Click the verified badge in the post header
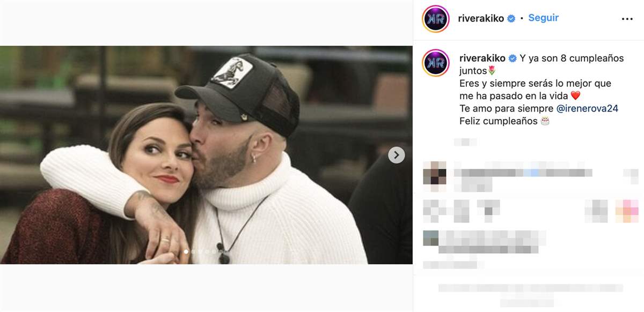The image size is (644, 312). point(511,18)
